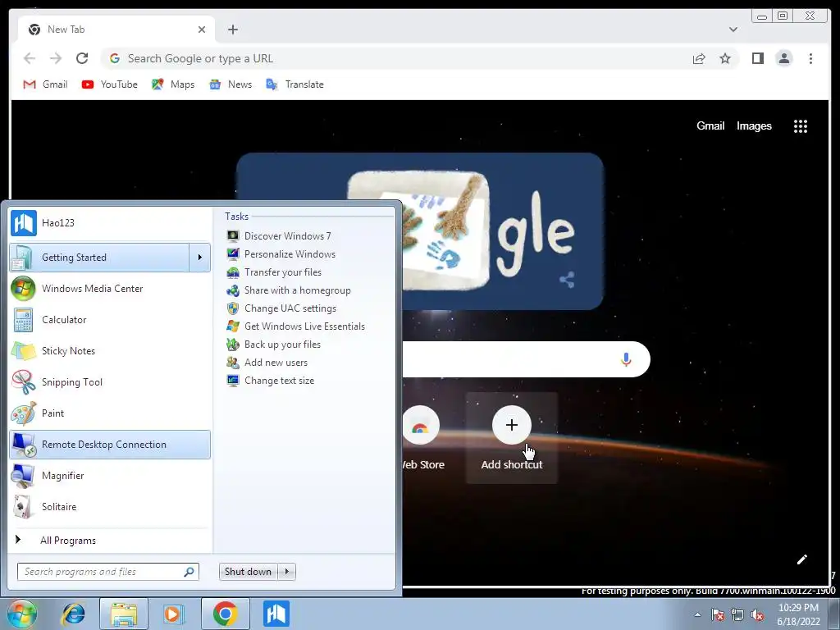Launch Calculator from Start menu
840x630 pixels.
[110, 320]
